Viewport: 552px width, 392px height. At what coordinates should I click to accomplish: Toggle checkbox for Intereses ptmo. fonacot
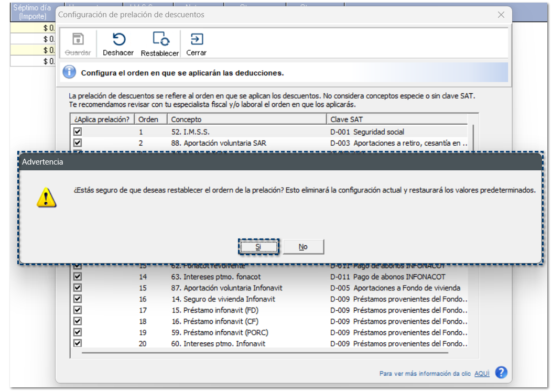[78, 276]
